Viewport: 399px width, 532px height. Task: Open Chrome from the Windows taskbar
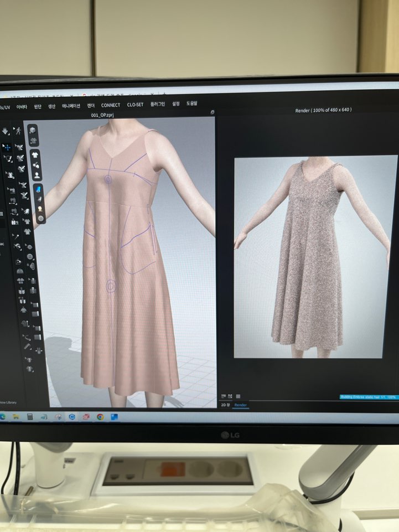click(100, 417)
